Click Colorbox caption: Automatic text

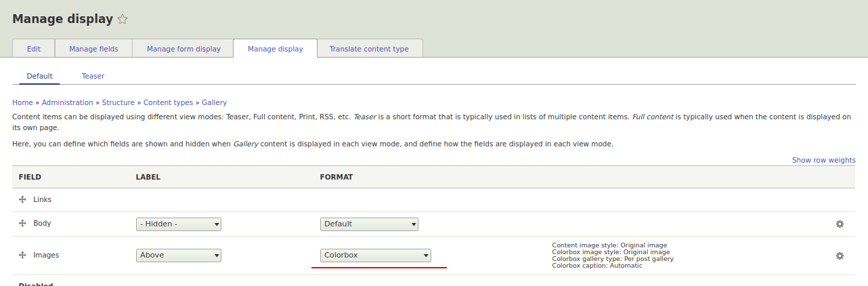[x=597, y=266]
